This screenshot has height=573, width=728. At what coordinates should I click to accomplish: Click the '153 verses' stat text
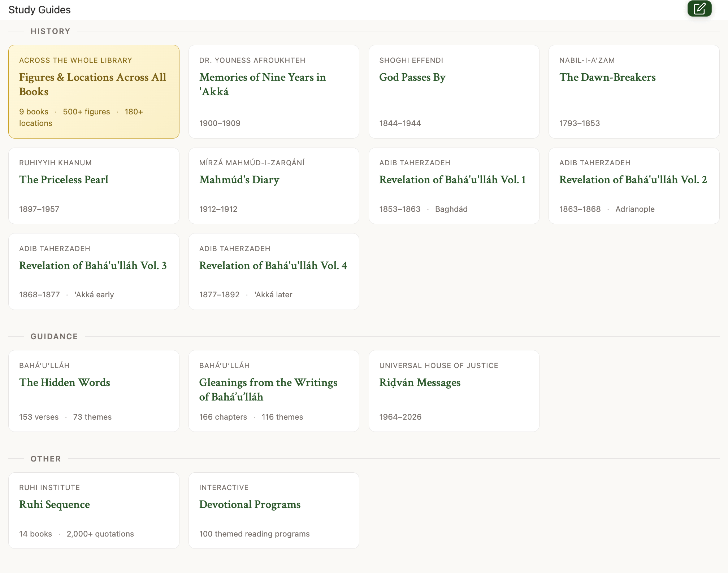(x=39, y=417)
